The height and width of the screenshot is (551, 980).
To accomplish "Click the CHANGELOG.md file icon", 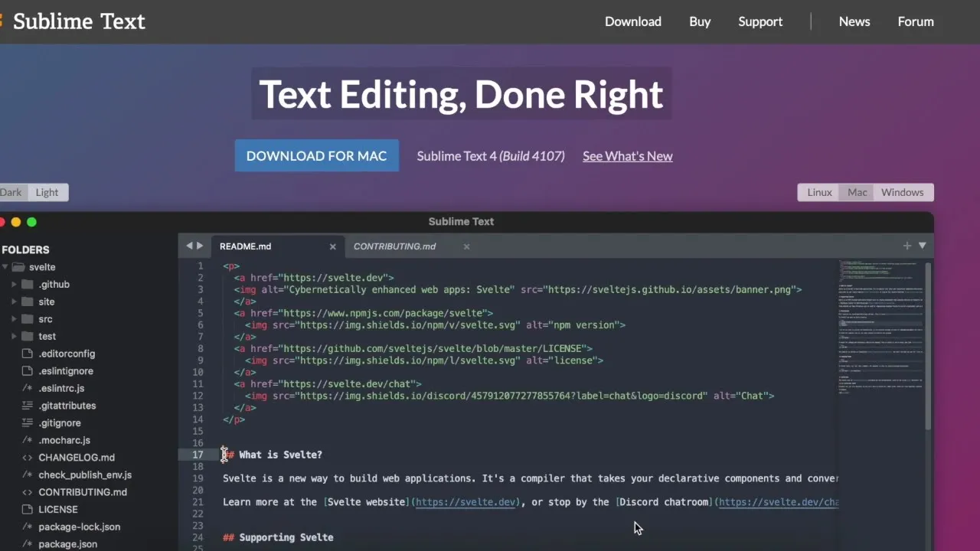I will pos(28,458).
